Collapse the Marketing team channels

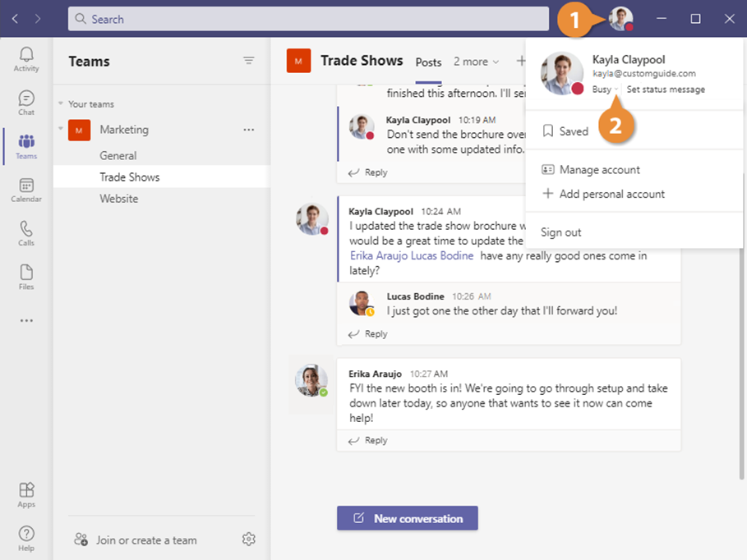[x=61, y=128]
